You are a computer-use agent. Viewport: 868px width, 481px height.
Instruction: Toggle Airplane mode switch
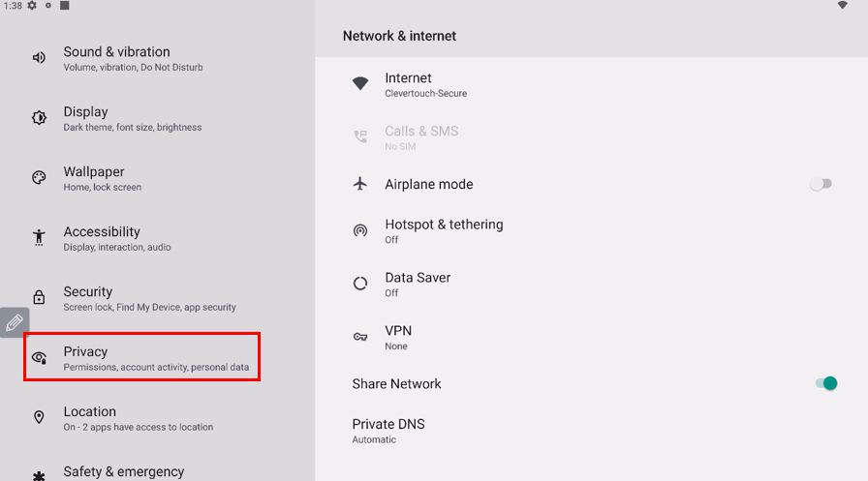click(821, 184)
